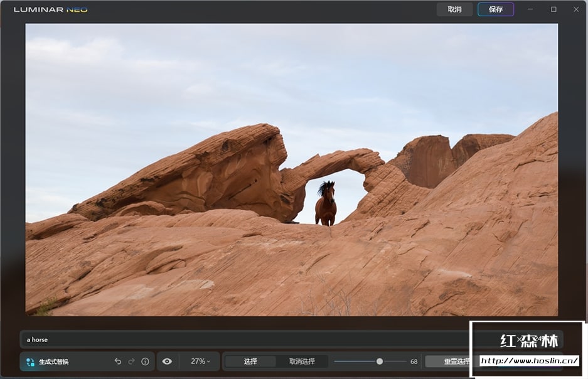Click the brush size slider handle
Image resolution: width=588 pixels, height=379 pixels.
(380, 361)
